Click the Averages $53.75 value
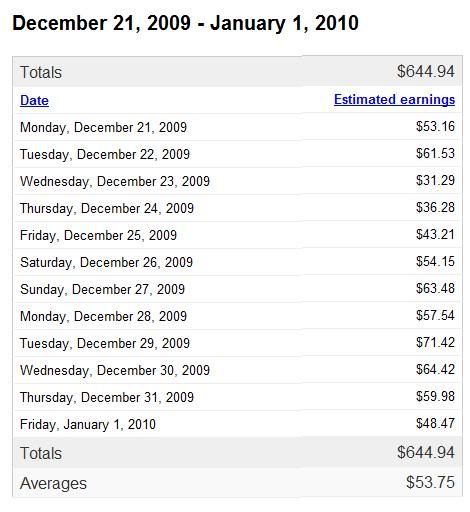The image size is (470, 512). (430, 482)
